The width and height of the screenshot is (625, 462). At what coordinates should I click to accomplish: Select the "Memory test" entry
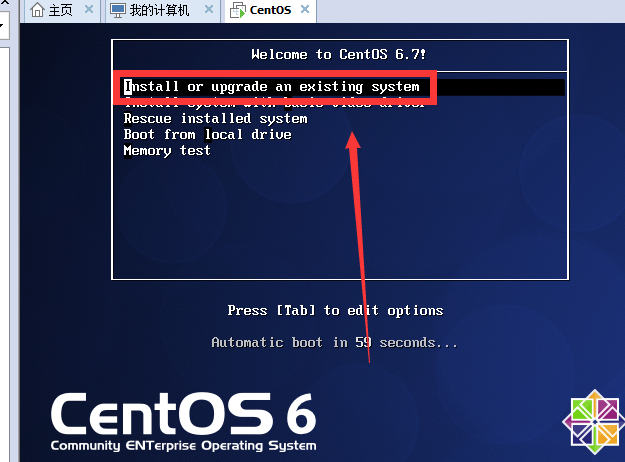[x=167, y=151]
